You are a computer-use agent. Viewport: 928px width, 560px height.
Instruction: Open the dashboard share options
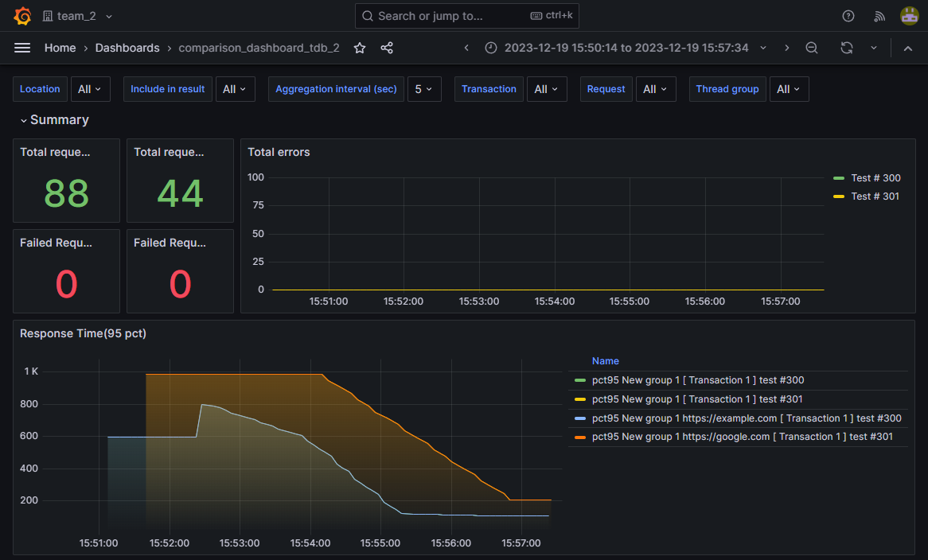[x=387, y=48]
